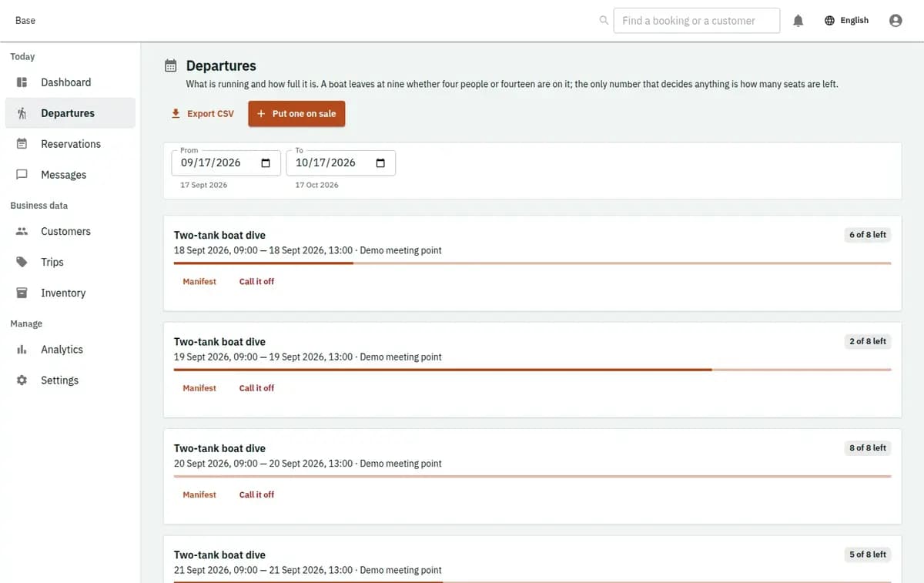Viewport: 924px width, 583px height.
Task: Call off the 19 Sept departure
Action: [x=256, y=388]
